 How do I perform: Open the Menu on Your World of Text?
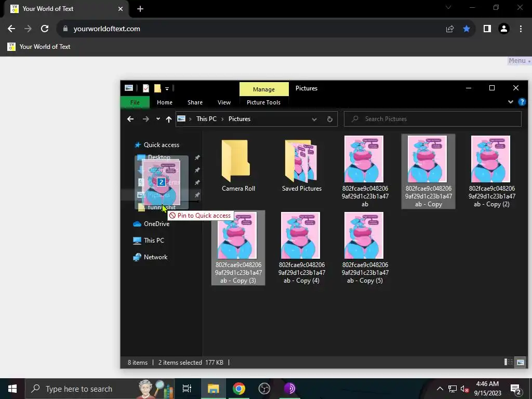[519, 61]
